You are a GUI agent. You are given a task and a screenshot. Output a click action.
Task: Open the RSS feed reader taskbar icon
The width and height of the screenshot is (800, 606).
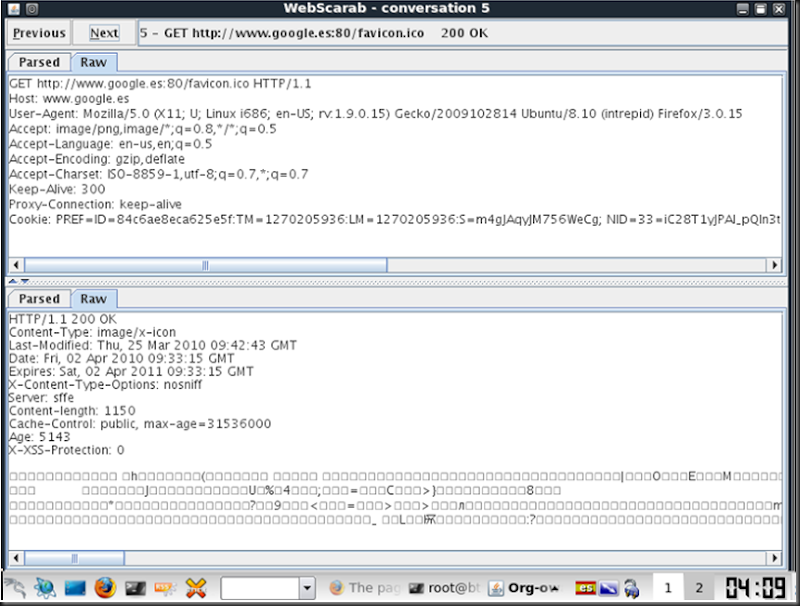click(x=165, y=589)
